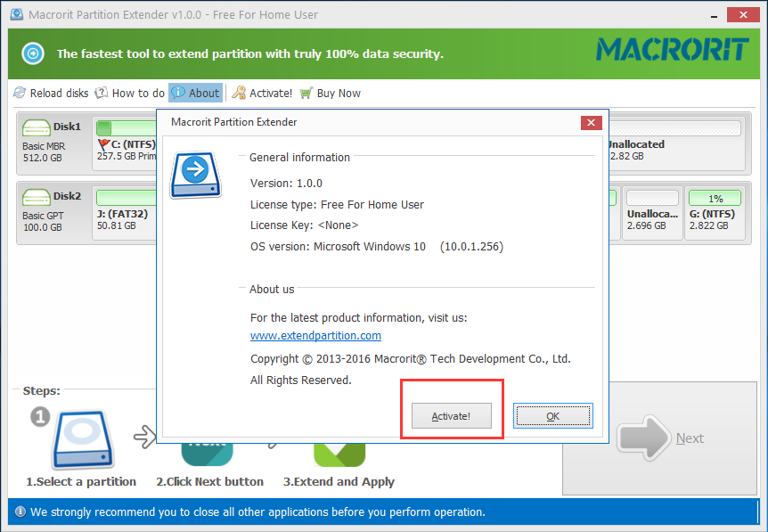Select the Disk2 drive icon

37,197
